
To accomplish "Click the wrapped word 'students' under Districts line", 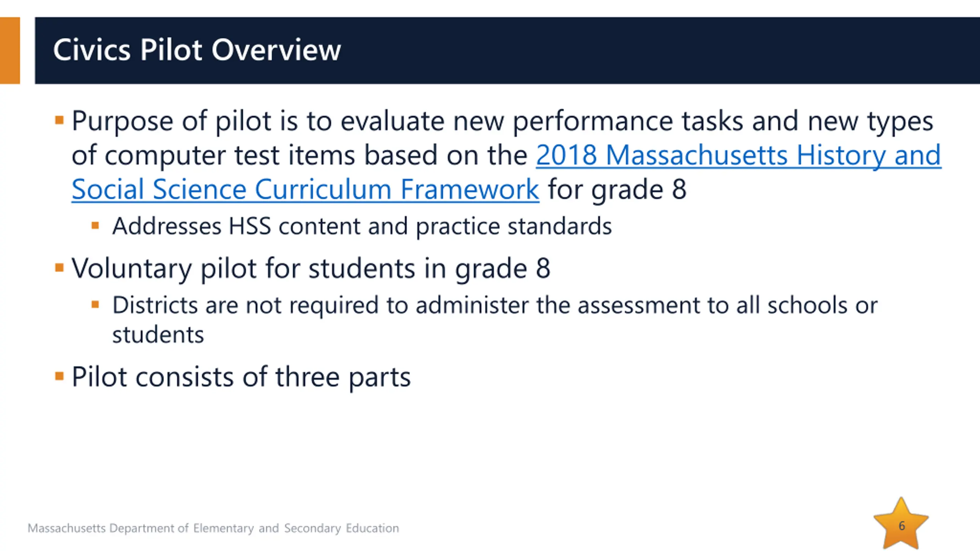I will (x=158, y=335).
